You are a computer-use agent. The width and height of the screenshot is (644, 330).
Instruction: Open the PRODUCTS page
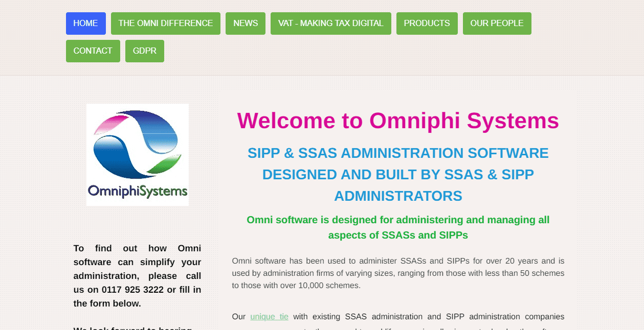tap(427, 23)
